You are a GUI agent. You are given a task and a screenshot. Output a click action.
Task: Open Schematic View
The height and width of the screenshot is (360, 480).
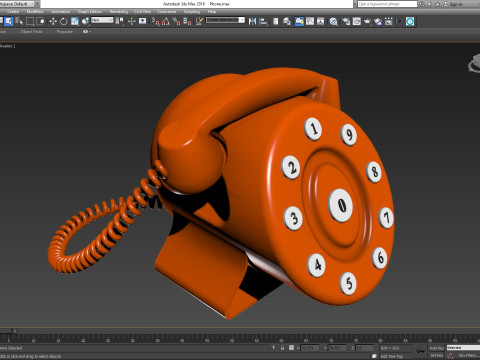point(321,22)
